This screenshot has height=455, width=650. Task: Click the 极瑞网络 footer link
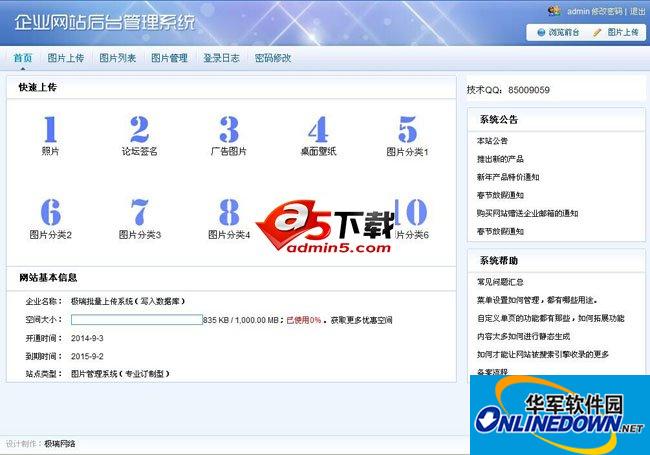point(60,444)
